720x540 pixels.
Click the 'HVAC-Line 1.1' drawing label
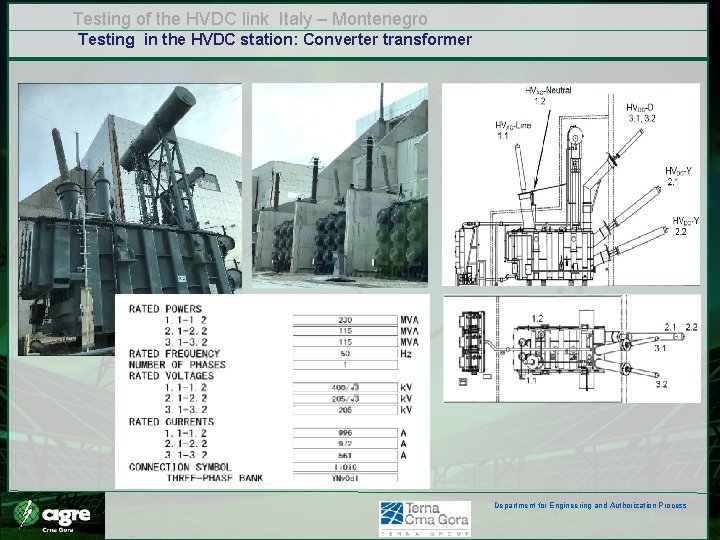pyautogui.click(x=513, y=130)
